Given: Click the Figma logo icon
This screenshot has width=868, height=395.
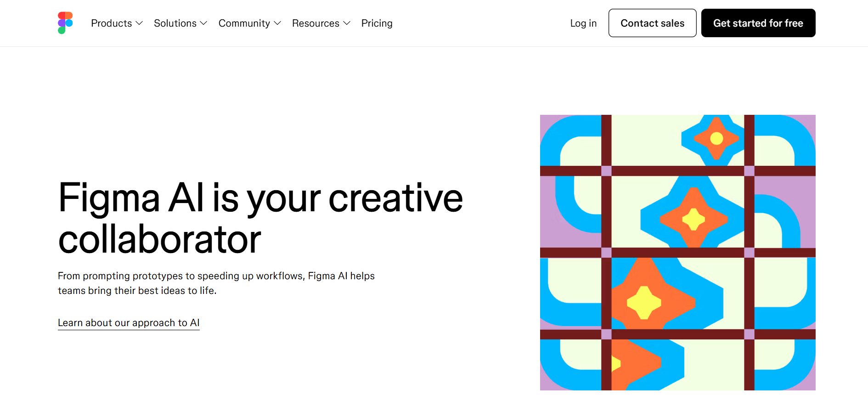Looking at the screenshot, I should point(65,23).
